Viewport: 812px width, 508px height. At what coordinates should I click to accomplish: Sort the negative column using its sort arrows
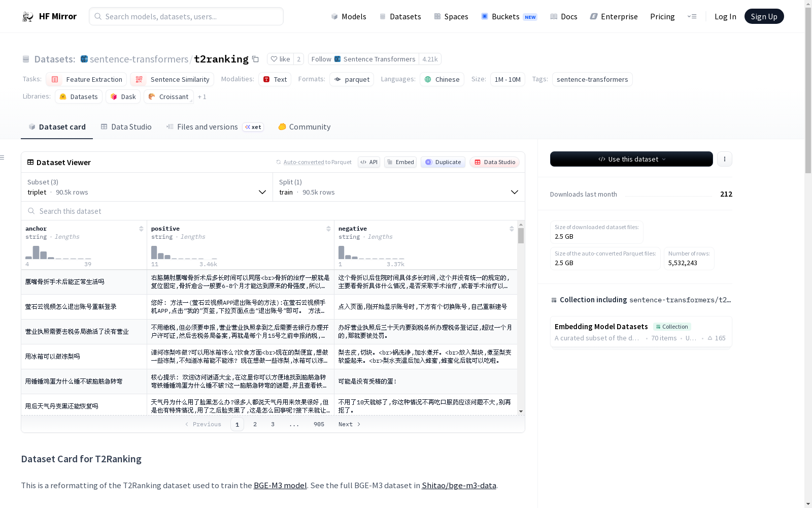click(x=512, y=229)
